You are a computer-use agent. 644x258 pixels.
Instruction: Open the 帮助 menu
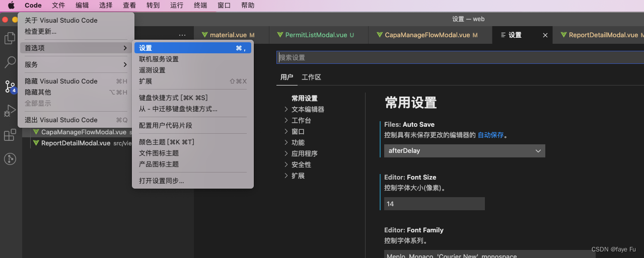(248, 6)
